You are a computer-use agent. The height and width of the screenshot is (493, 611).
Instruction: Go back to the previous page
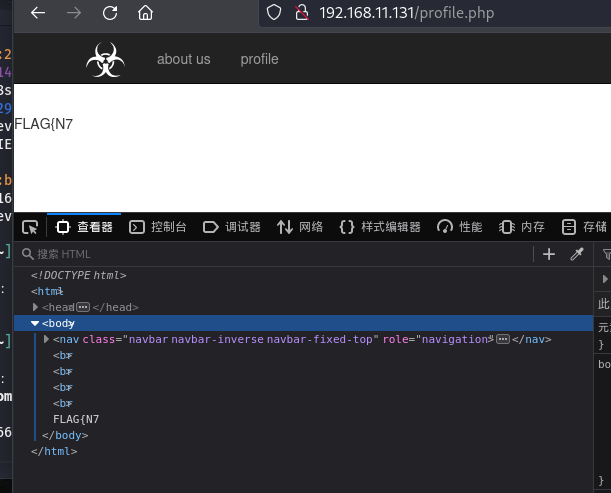click(38, 13)
